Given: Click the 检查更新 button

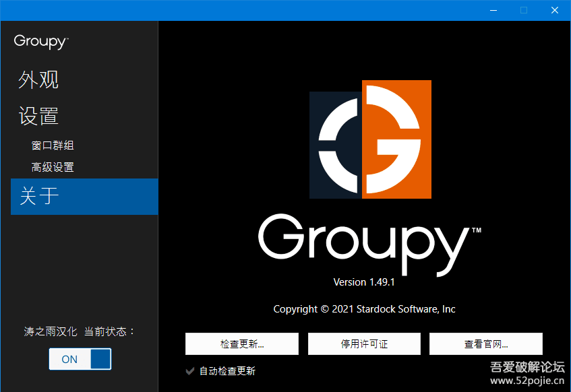Looking at the screenshot, I should [x=242, y=344].
